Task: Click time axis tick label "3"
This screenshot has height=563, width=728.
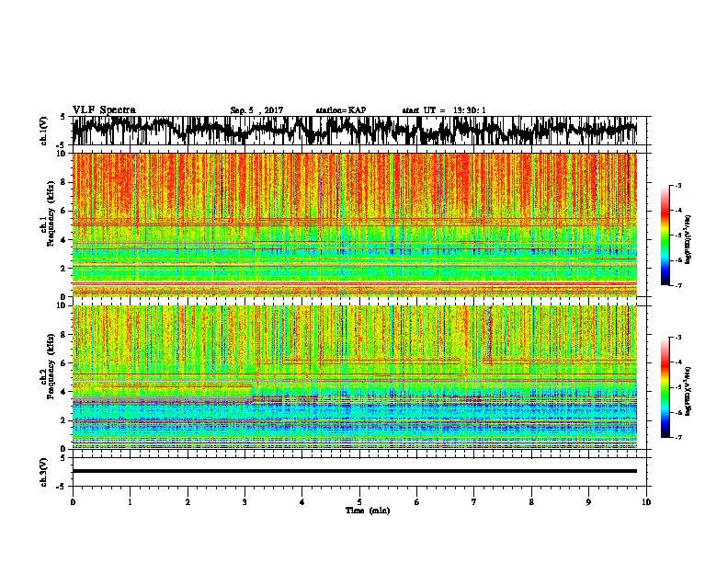Action: (x=245, y=502)
